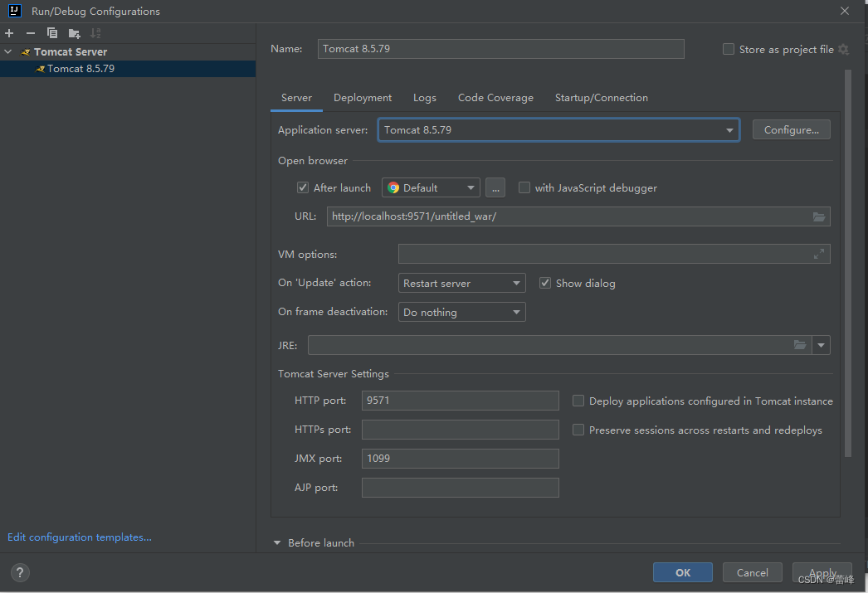Click the browse folder icon in JRE field
The image size is (868, 593).
click(800, 345)
